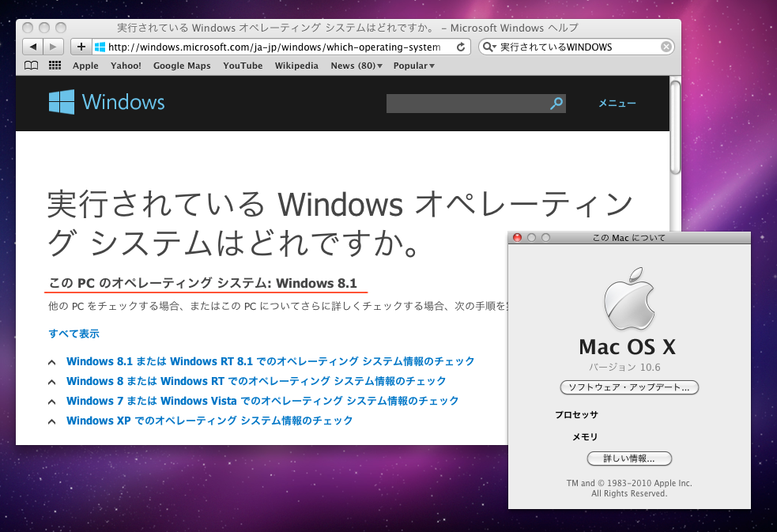Screen dimensions: 777x532
Task: Click バージョン 10.6 version text
Action: pyautogui.click(x=625, y=367)
